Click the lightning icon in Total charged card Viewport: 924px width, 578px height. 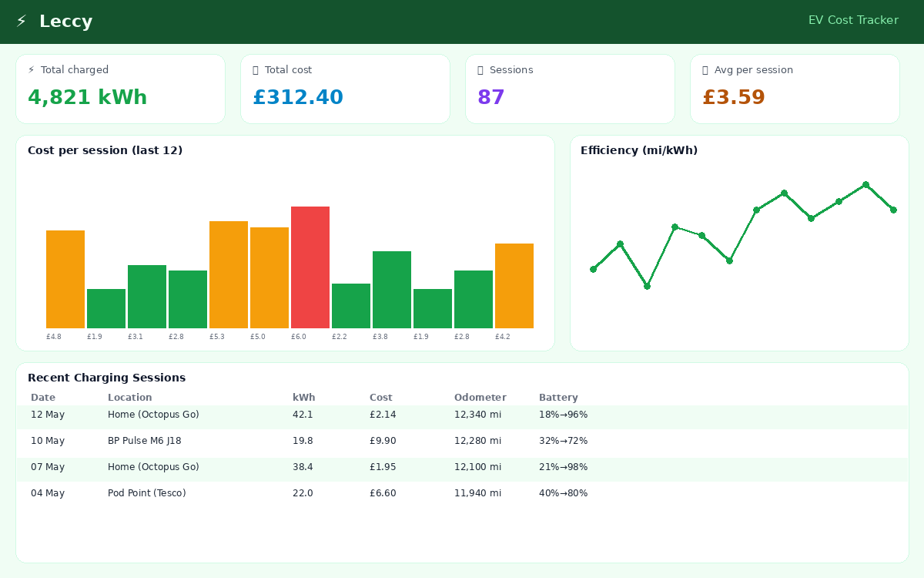pos(31,70)
